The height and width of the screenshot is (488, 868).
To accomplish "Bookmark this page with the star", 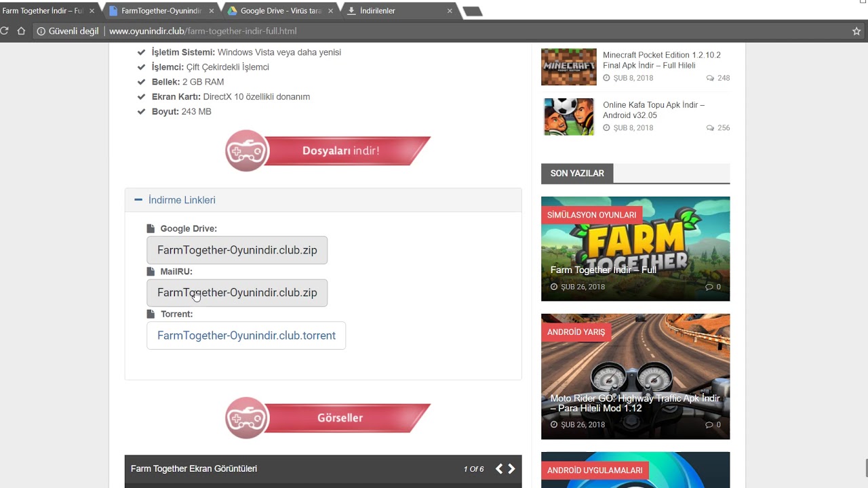I will tap(856, 31).
